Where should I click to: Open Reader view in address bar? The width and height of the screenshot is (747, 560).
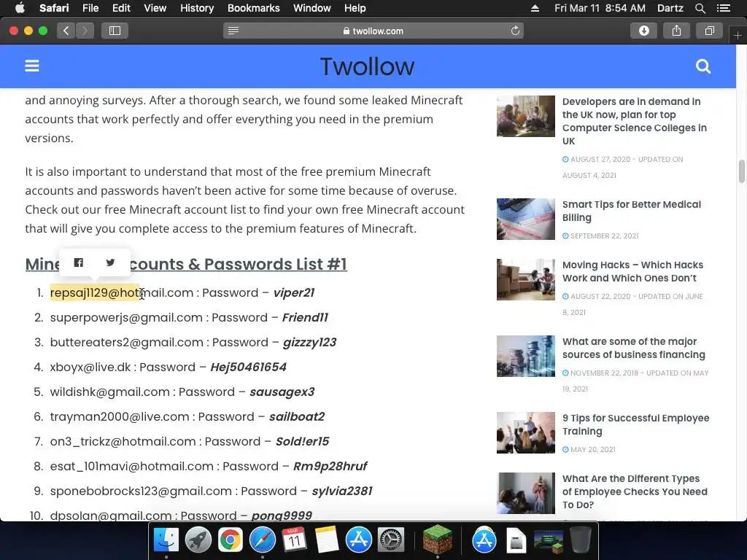[233, 31]
